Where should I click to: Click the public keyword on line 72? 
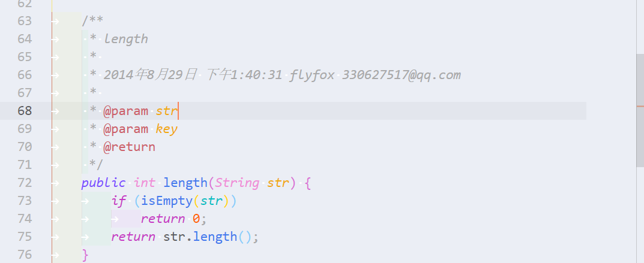coord(103,183)
